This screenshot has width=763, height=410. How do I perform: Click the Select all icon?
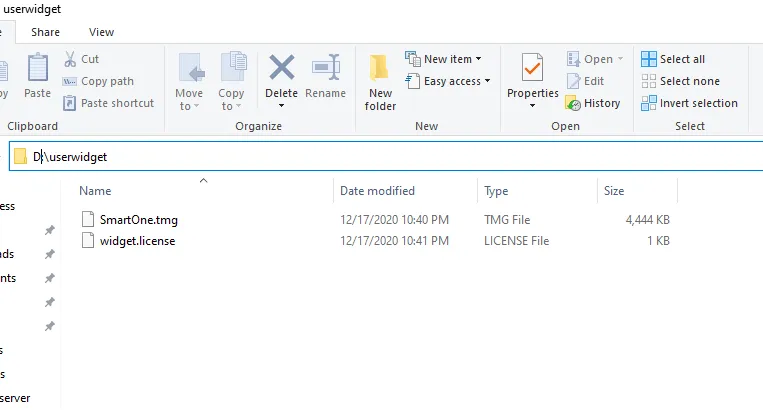coord(649,59)
